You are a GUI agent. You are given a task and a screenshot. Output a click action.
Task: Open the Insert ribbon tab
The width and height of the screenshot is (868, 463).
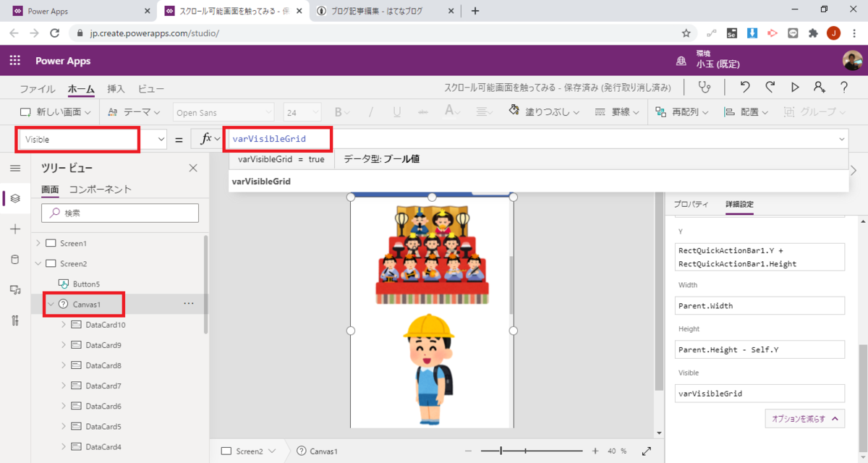(116, 89)
